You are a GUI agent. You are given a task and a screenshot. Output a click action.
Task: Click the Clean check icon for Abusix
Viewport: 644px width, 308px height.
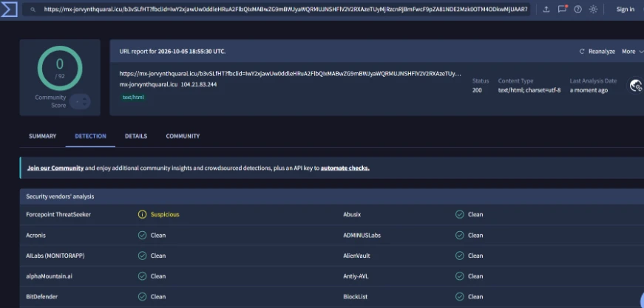(460, 214)
